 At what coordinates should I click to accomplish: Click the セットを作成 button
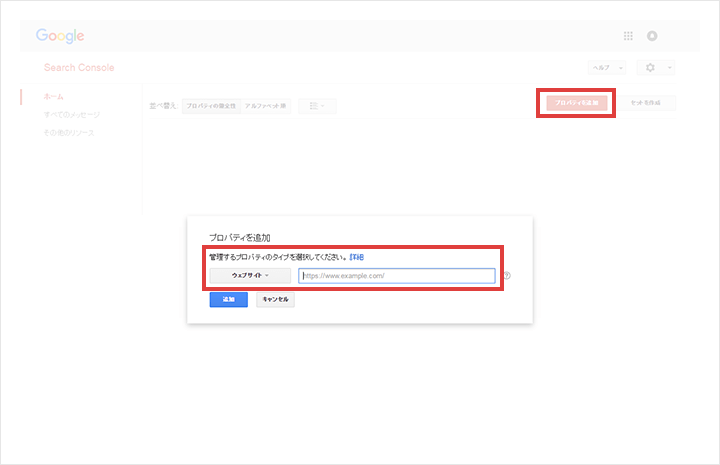(x=646, y=103)
